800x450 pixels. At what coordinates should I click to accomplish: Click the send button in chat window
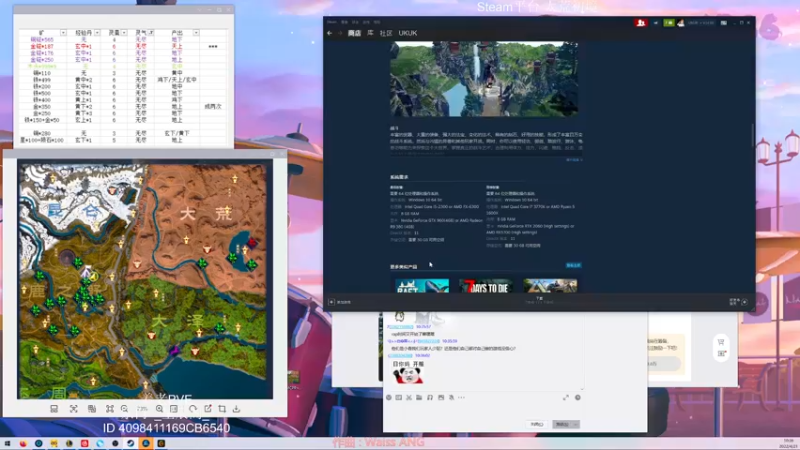tap(562, 424)
